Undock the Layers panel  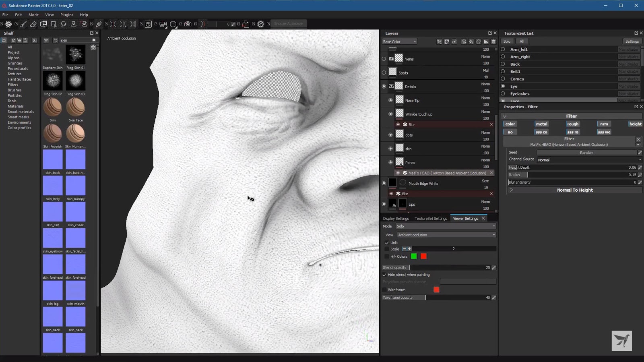(490, 33)
